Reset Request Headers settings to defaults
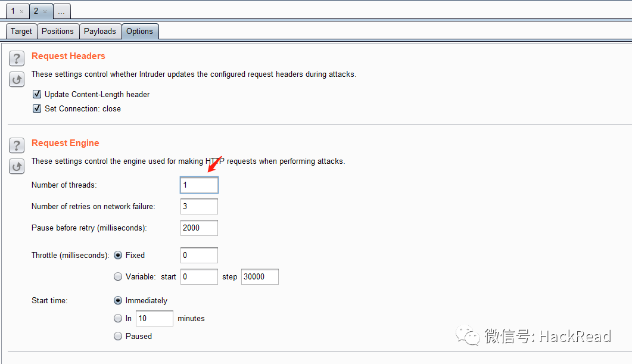This screenshot has height=364, width=632. tap(17, 79)
